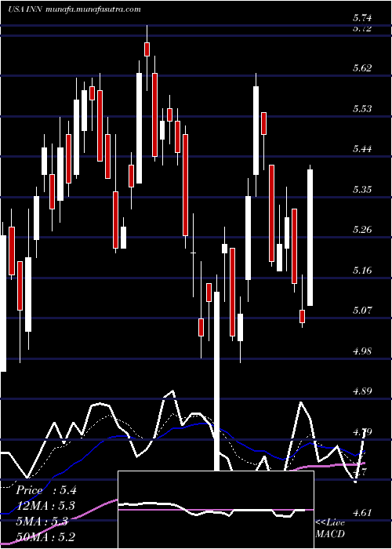The image size is (392, 549).
Task: Click the 4.98 price axis label
Action: tap(362, 351)
